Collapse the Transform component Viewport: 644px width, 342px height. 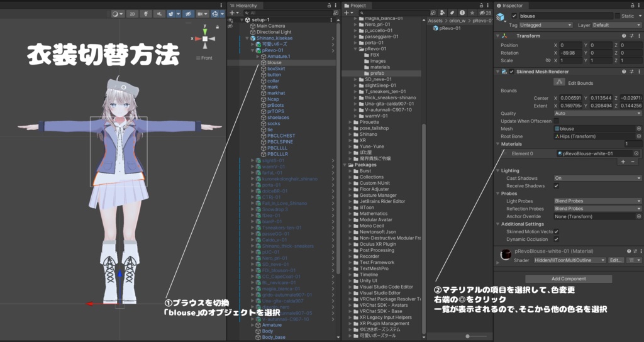point(498,36)
